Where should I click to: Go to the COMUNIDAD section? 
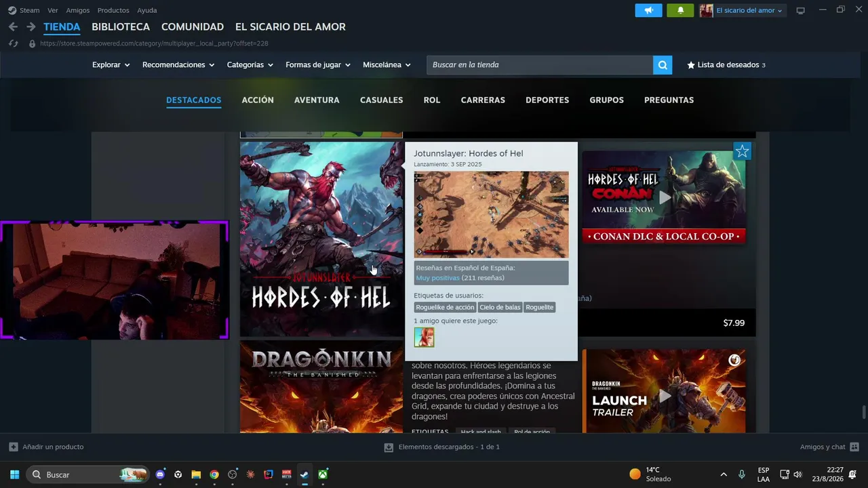pyautogui.click(x=193, y=27)
